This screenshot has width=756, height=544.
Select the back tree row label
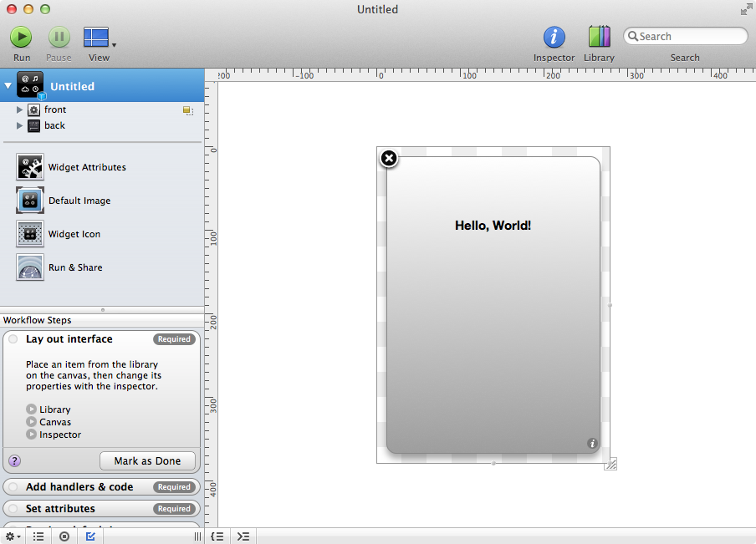[54, 125]
